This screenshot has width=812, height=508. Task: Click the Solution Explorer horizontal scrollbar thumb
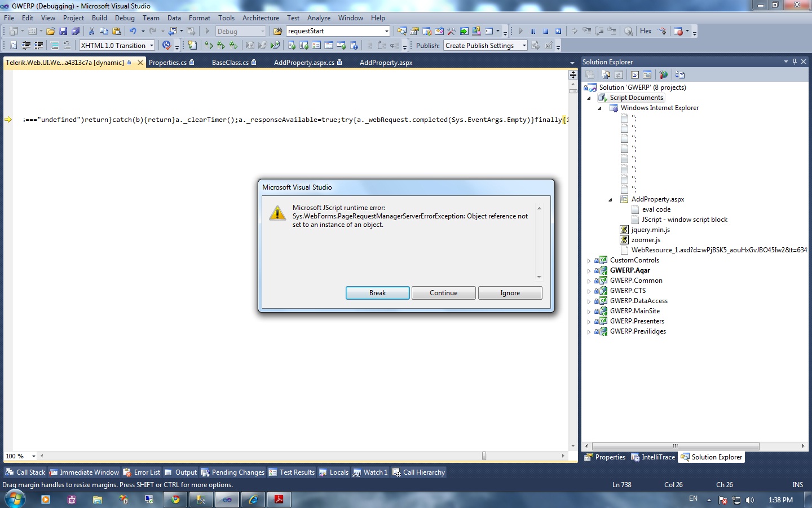coord(676,446)
